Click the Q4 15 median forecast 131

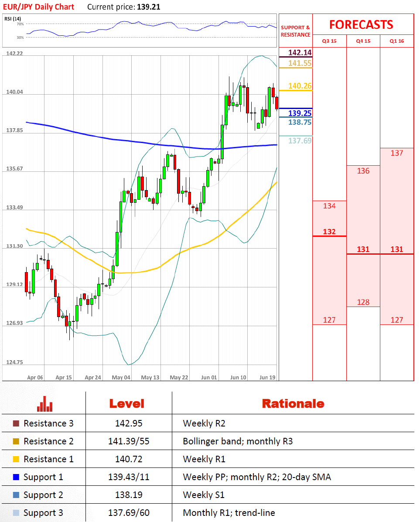click(363, 250)
